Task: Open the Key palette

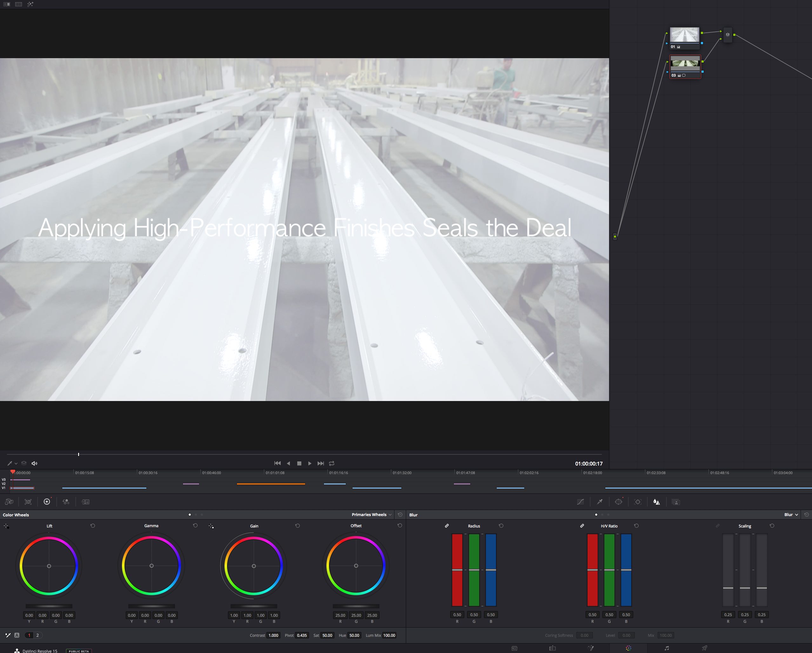Action: 676,502
